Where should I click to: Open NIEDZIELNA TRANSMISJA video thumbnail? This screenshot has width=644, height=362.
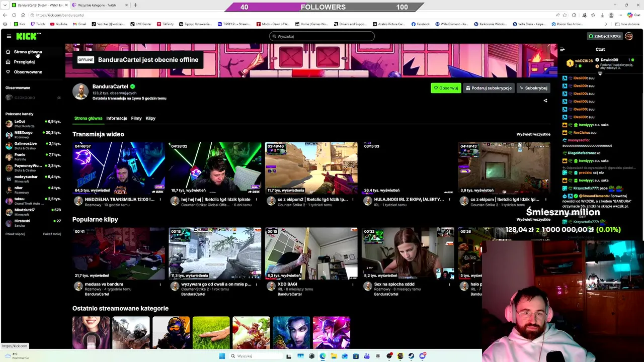click(x=119, y=168)
